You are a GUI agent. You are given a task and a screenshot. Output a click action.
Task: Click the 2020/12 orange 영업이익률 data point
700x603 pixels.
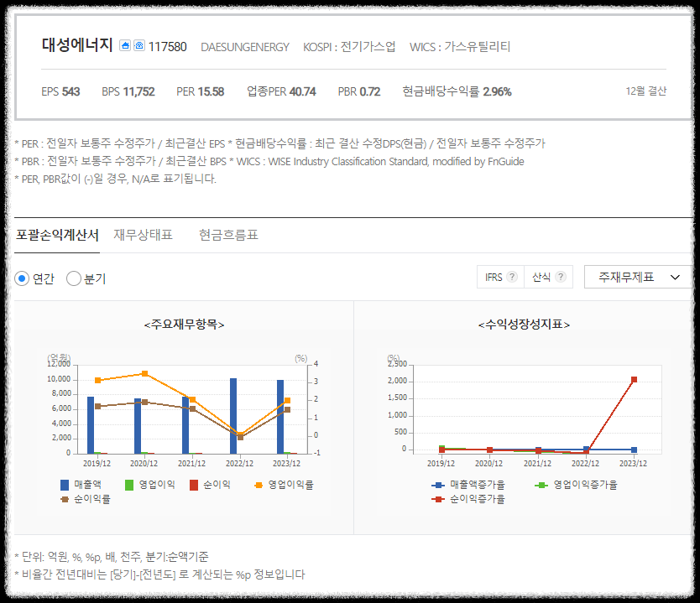click(x=144, y=373)
